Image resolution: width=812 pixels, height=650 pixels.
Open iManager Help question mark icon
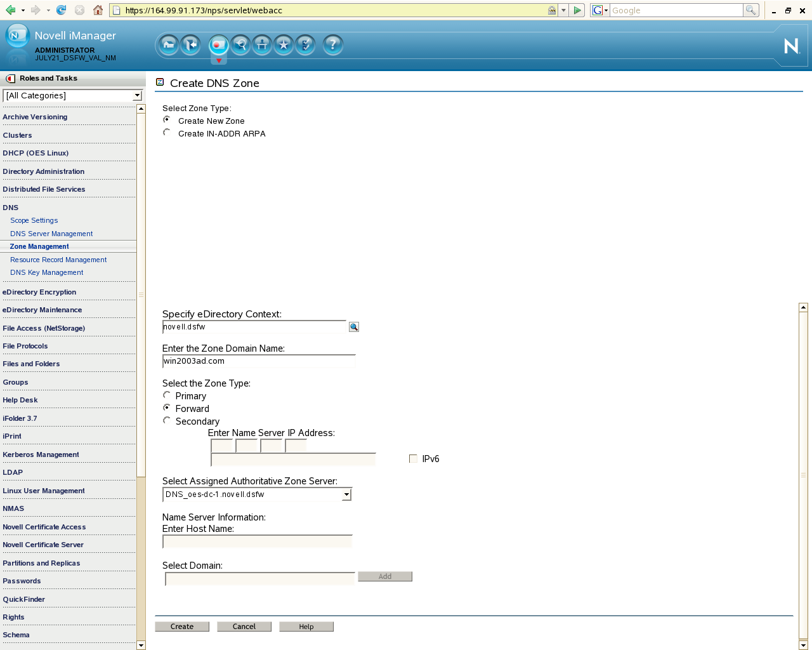click(333, 44)
